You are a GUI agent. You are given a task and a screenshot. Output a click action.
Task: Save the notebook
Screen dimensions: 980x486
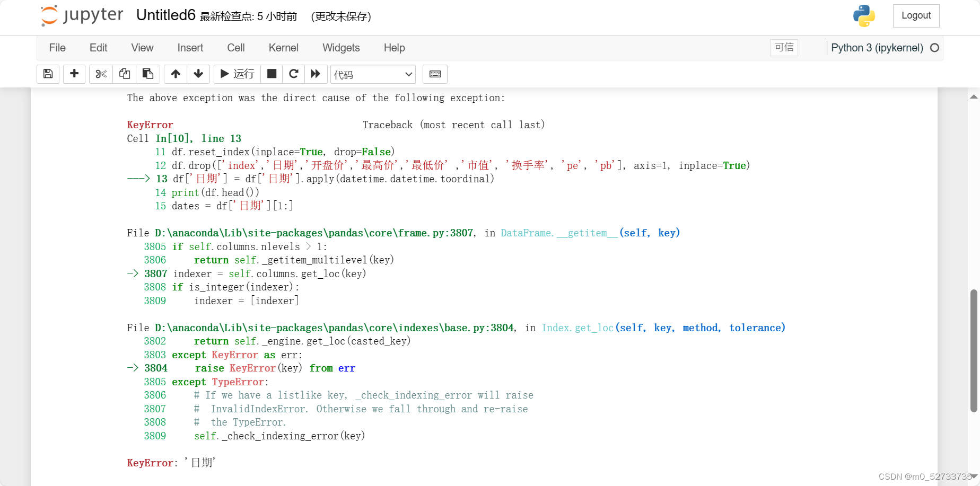coord(48,74)
